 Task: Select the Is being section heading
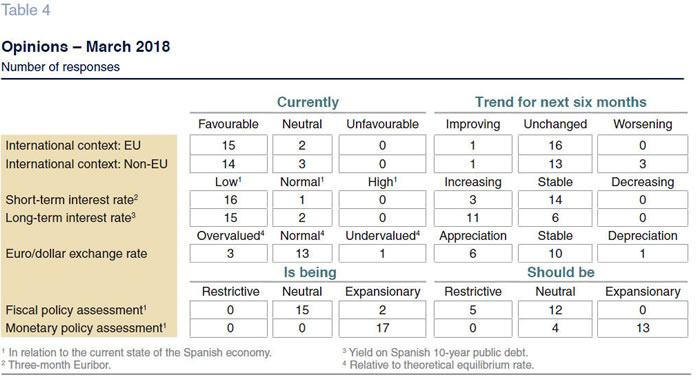point(310,272)
